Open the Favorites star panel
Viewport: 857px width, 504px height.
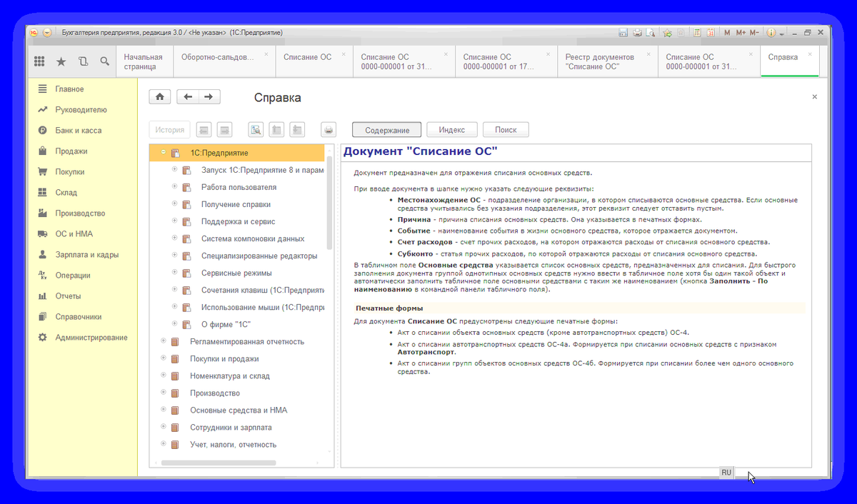click(61, 61)
